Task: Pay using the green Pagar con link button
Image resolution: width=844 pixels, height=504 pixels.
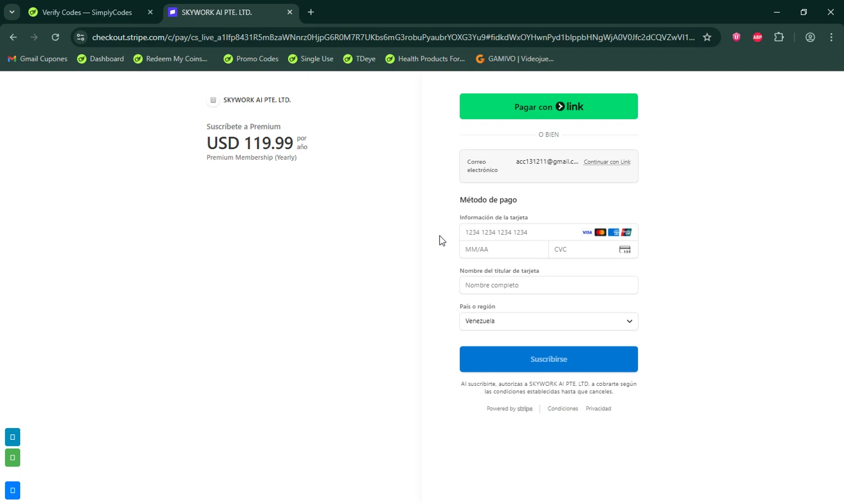Action: click(549, 106)
